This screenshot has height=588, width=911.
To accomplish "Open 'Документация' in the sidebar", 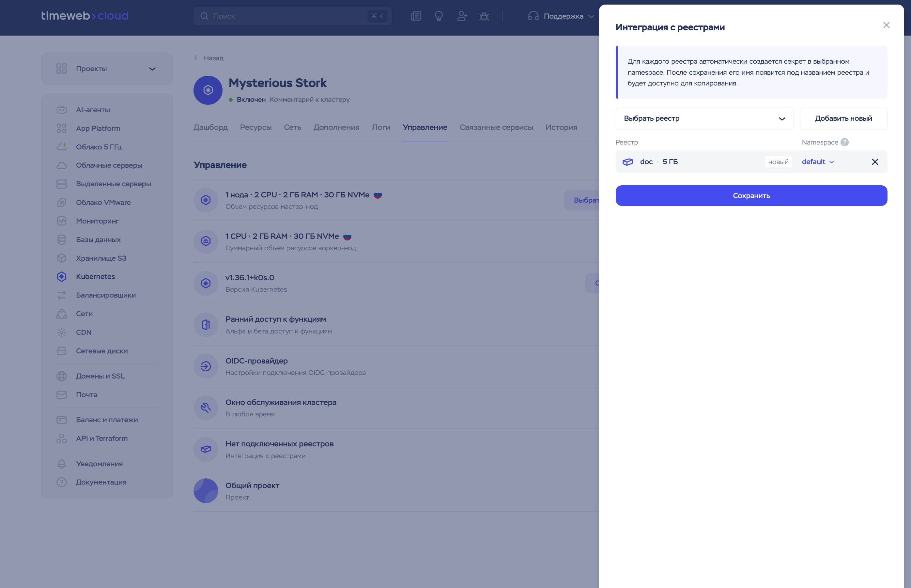I will point(101,482).
